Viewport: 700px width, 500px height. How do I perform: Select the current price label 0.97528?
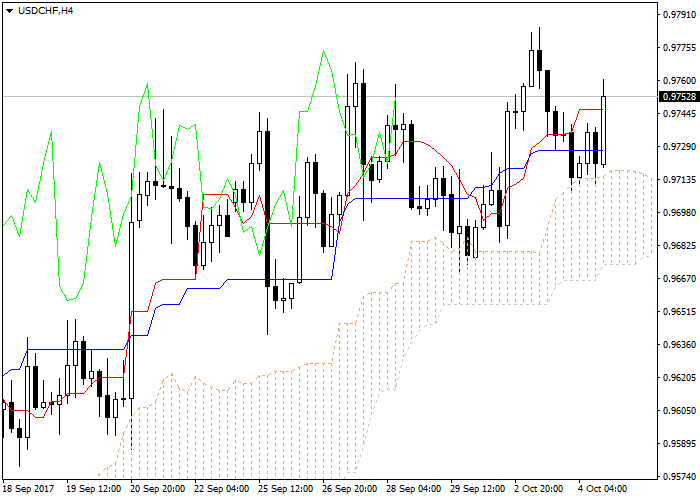pos(679,97)
